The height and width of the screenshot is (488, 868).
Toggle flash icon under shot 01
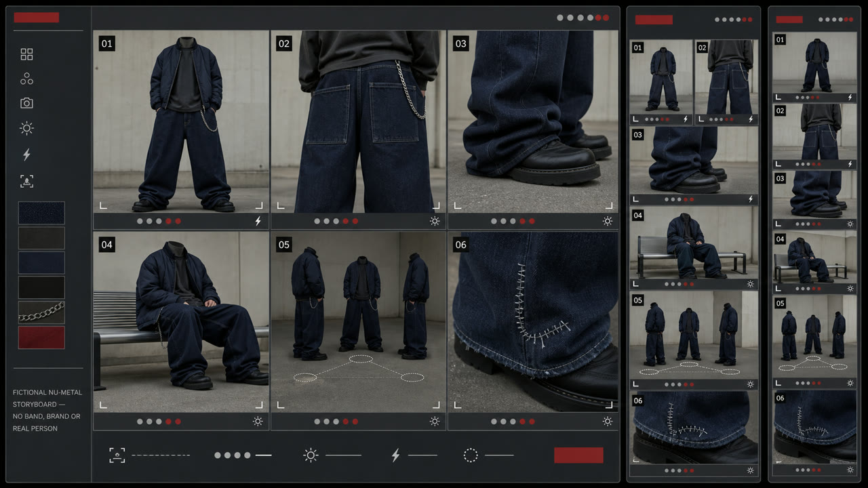coord(258,221)
